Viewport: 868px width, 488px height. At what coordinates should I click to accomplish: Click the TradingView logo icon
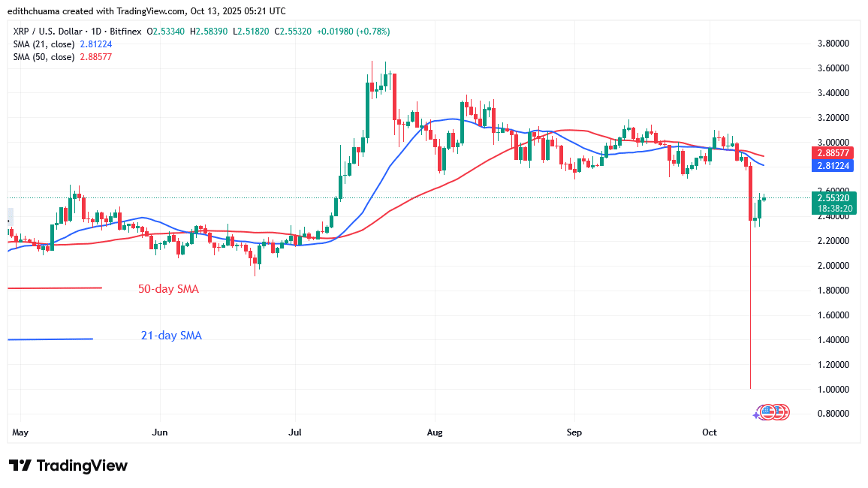click(x=20, y=465)
